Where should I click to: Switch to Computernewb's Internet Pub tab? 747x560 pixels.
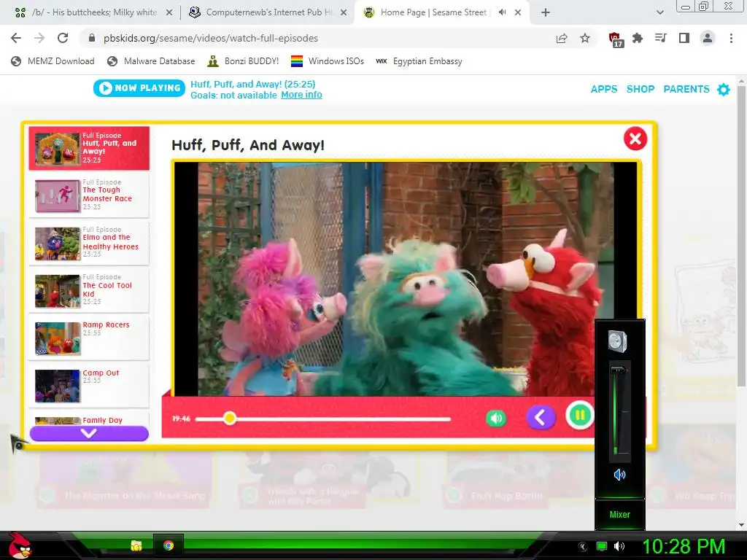tap(268, 12)
